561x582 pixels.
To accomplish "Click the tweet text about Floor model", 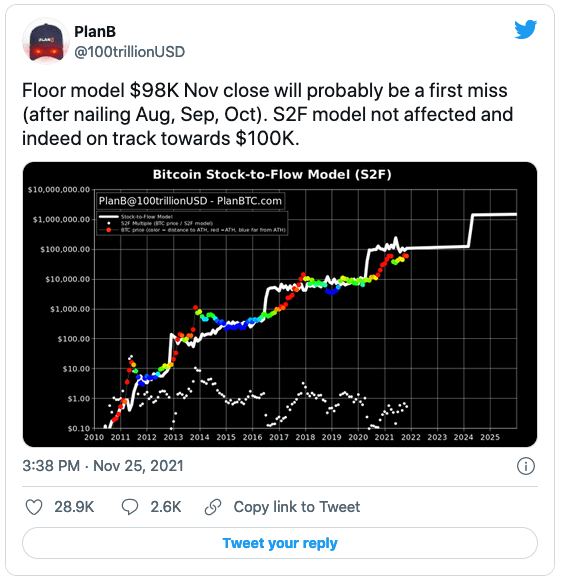I will point(267,114).
